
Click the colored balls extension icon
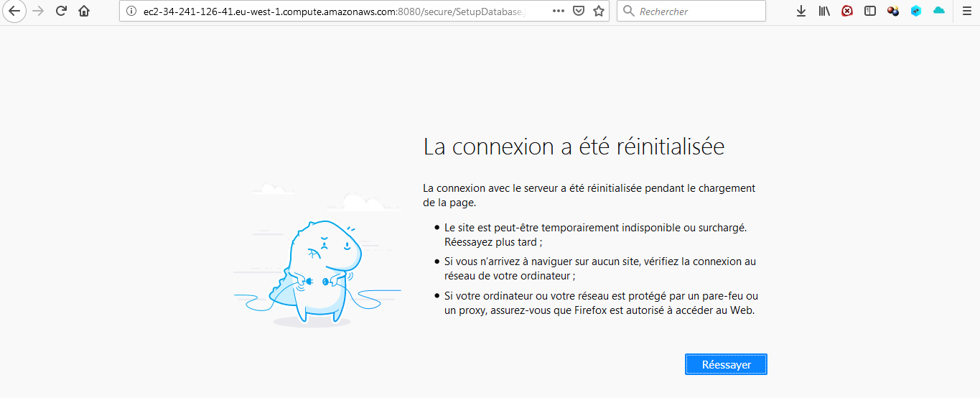(x=893, y=11)
